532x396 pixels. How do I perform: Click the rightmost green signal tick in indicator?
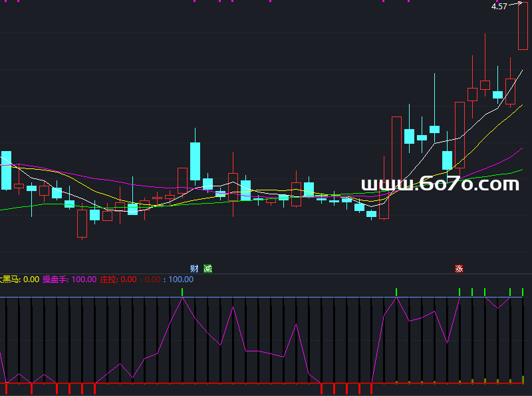point(523,292)
